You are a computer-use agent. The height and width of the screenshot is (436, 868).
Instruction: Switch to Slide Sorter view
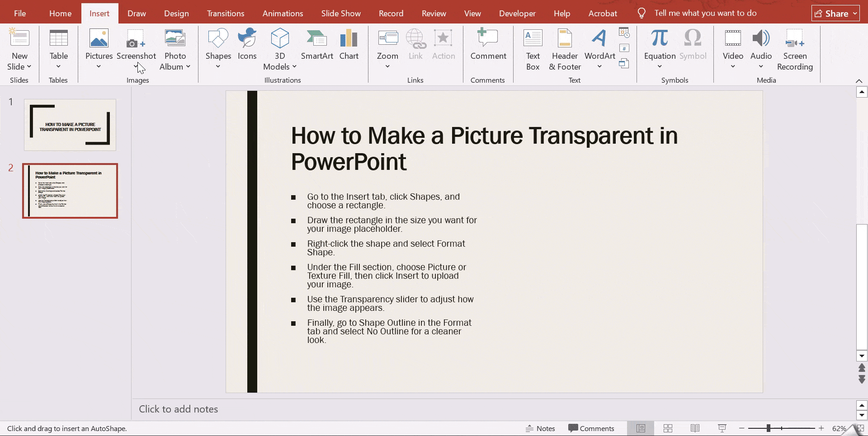pyautogui.click(x=668, y=428)
